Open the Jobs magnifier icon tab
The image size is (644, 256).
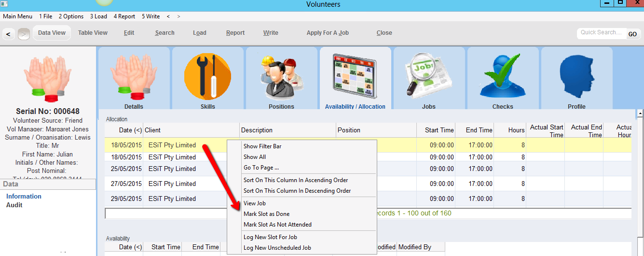[429, 77]
